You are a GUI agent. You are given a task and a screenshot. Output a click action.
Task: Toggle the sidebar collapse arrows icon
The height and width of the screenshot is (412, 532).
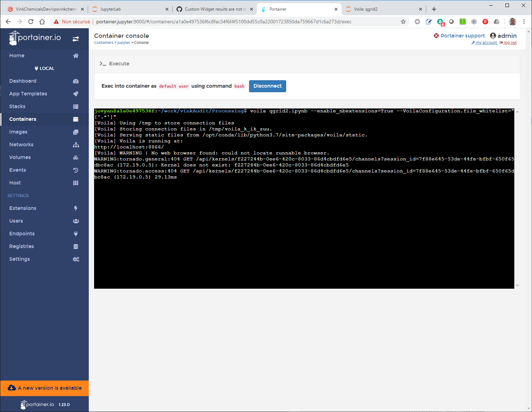pos(76,39)
